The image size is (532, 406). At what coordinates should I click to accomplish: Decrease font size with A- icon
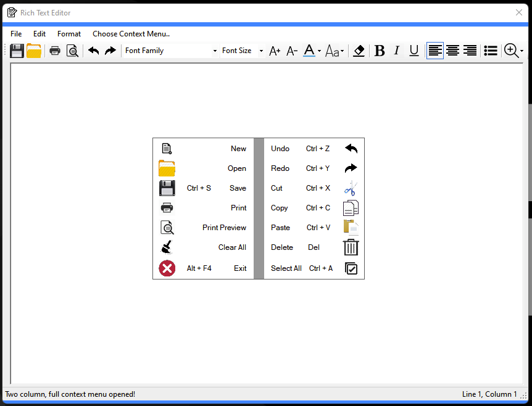[x=292, y=51]
